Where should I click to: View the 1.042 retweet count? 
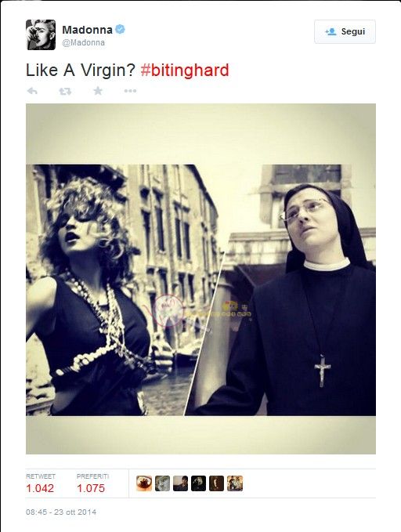40,488
